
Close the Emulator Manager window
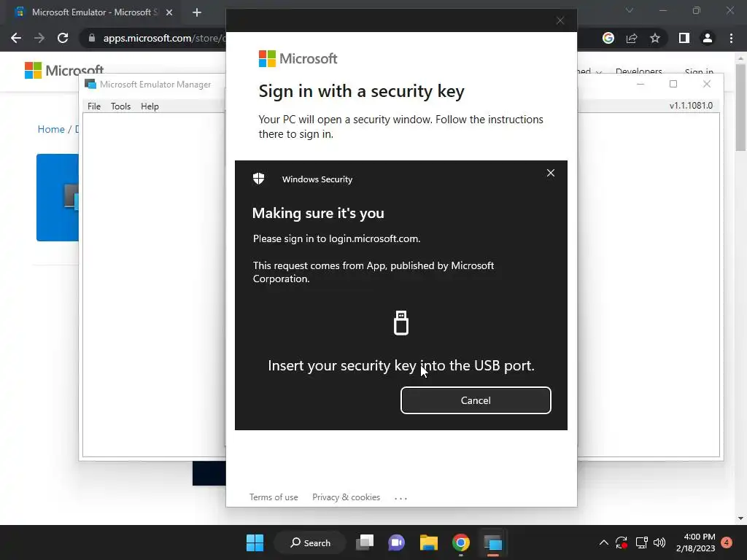(x=707, y=84)
